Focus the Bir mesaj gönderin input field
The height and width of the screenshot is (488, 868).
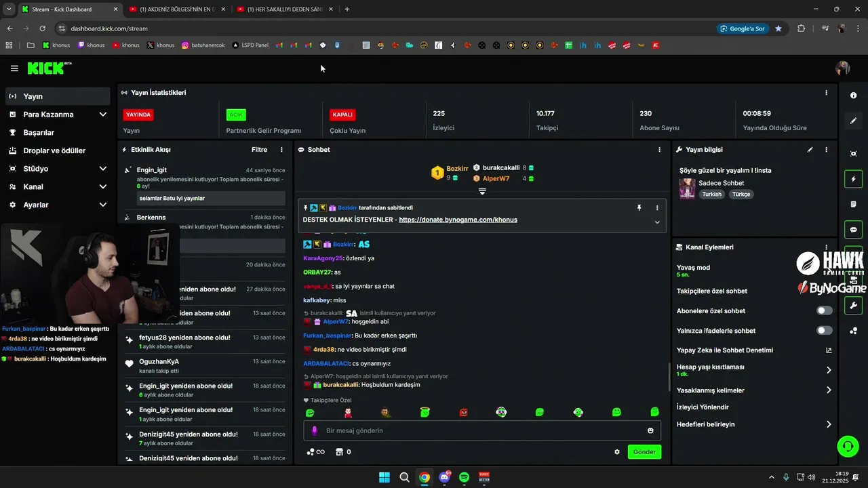click(481, 430)
